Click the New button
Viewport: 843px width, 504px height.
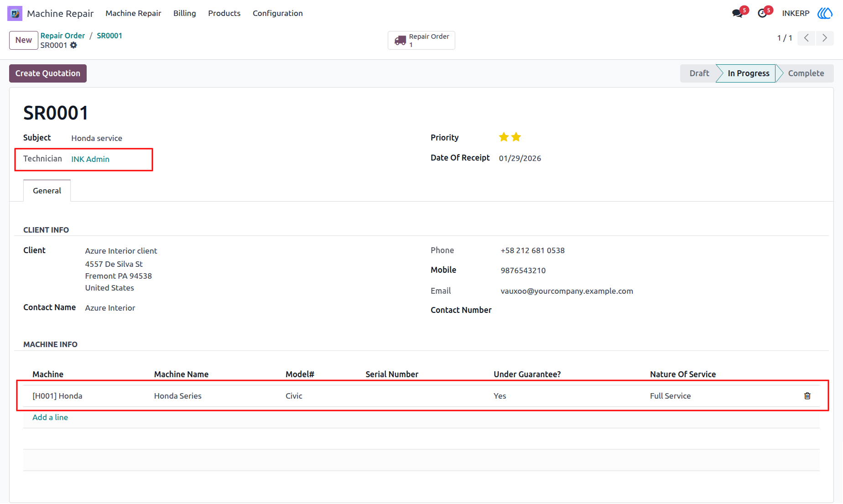click(x=24, y=40)
